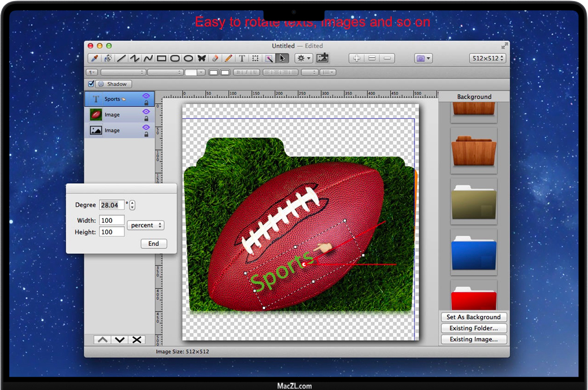Toggle lock on the football Image layer
This screenshot has height=390, width=588.
(146, 119)
